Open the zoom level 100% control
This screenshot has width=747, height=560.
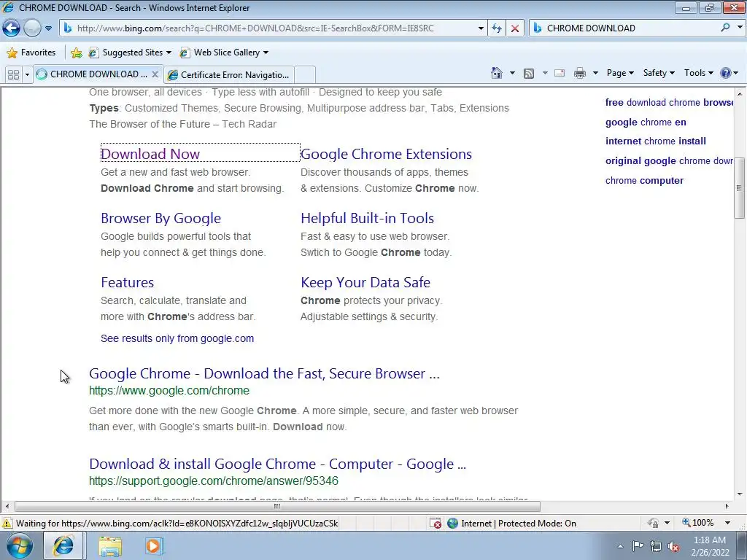pos(698,523)
